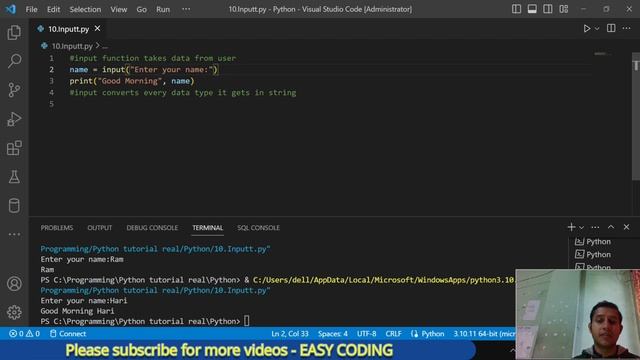Open the File menu
The width and height of the screenshot is (640, 360).
click(31, 9)
